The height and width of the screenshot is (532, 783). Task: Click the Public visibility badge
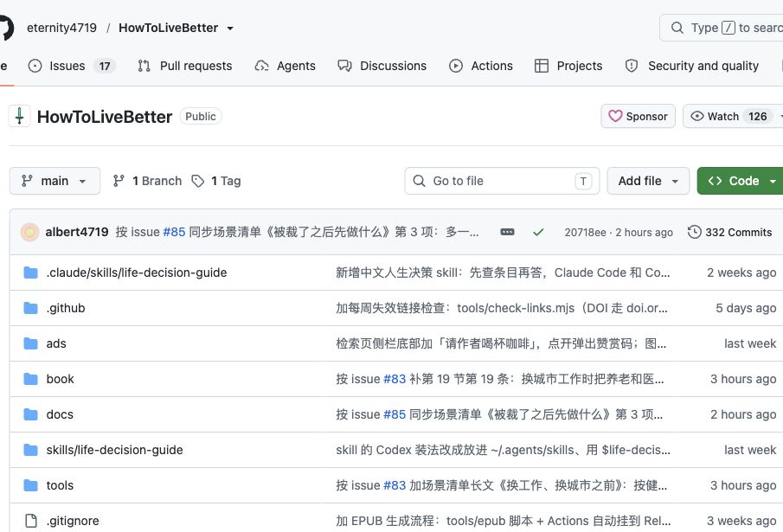[201, 116]
